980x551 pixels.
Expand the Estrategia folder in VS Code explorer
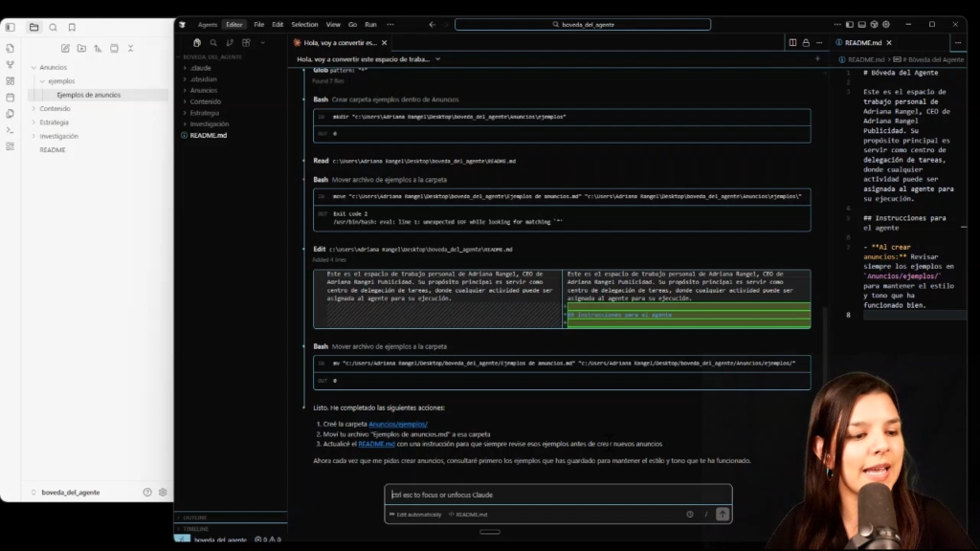click(204, 113)
